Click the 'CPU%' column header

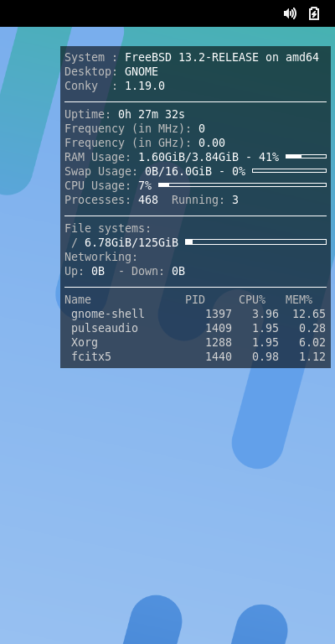[x=252, y=300]
